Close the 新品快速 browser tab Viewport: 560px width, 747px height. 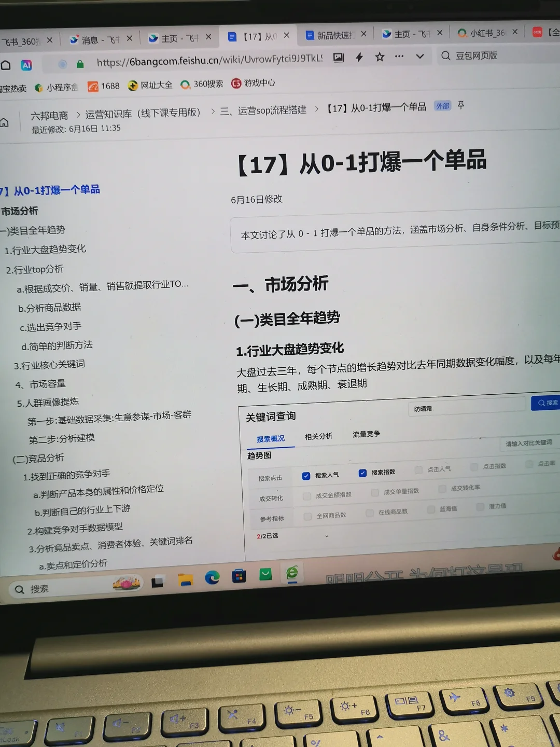pyautogui.click(x=363, y=34)
